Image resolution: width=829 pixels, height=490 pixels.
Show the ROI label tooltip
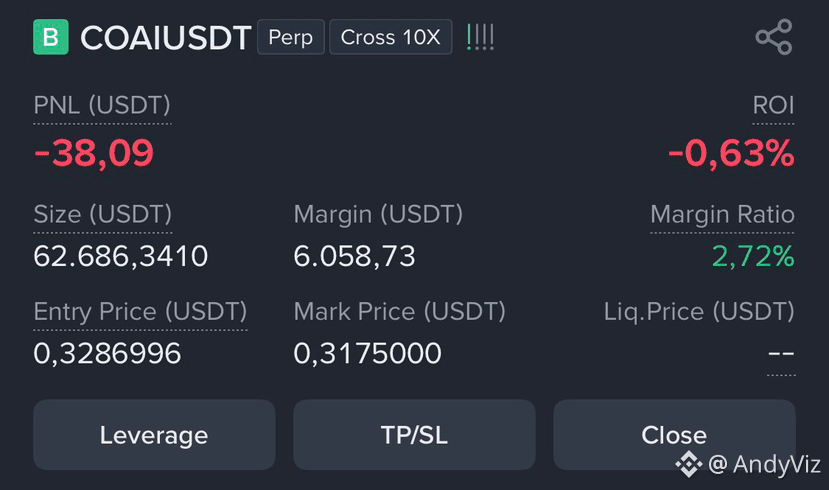(x=773, y=105)
